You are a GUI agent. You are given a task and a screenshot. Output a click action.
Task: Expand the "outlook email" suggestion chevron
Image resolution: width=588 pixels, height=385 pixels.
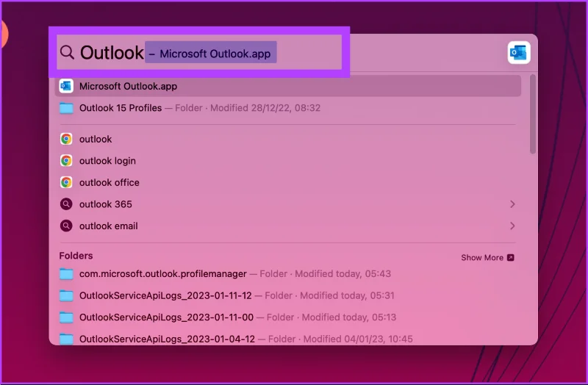click(512, 226)
